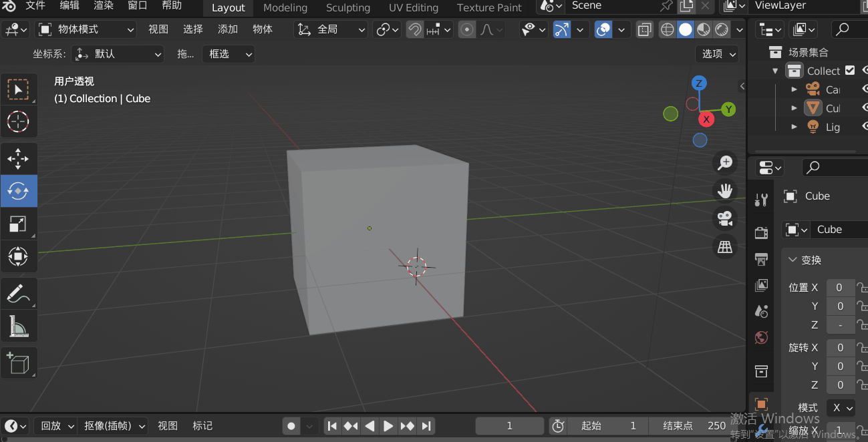Switch to solid shading mode

[686, 29]
